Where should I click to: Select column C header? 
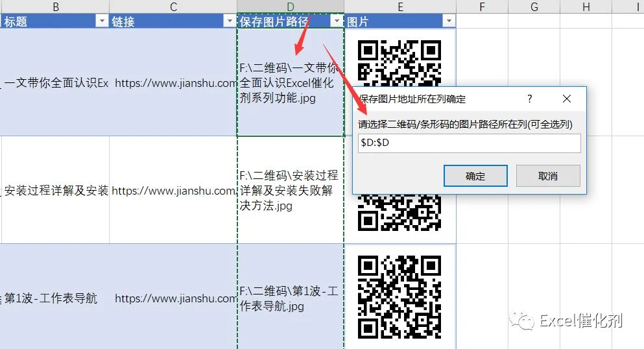tap(173, 6)
